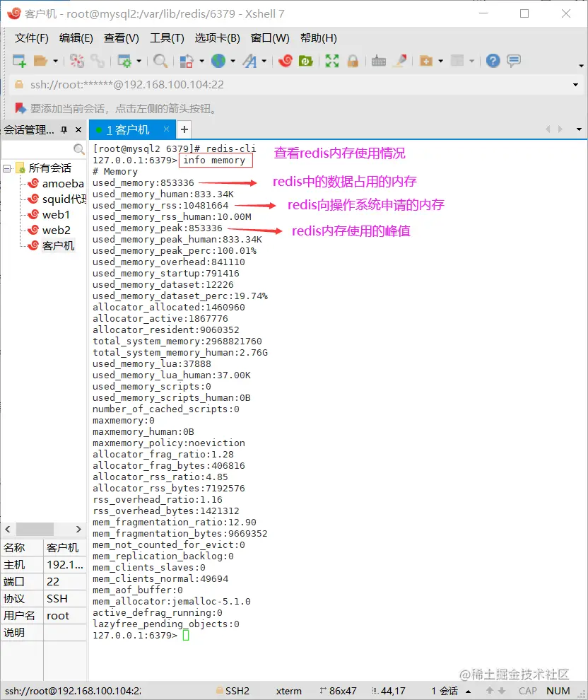Click the chat feedback bubble icon
This screenshot has height=700, width=588.
(x=514, y=61)
